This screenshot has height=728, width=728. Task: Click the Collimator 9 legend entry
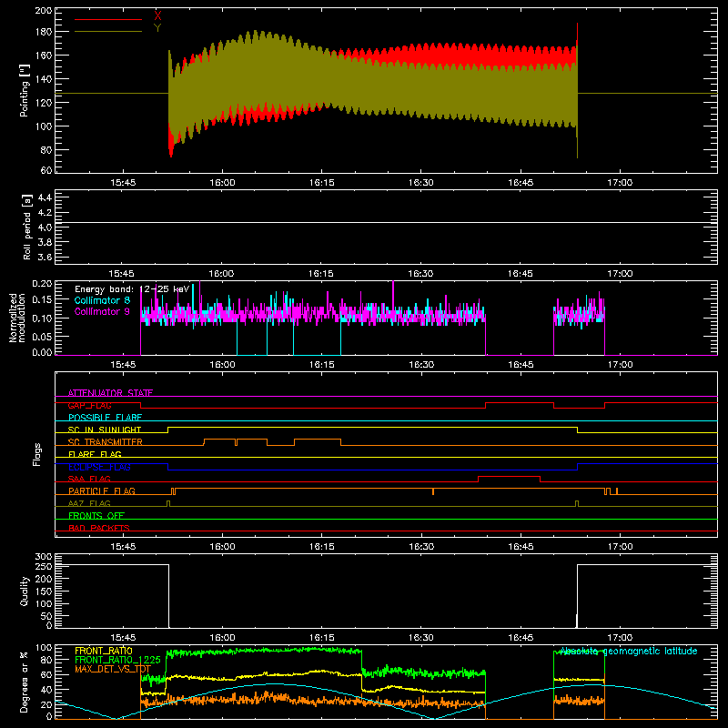coord(102,311)
